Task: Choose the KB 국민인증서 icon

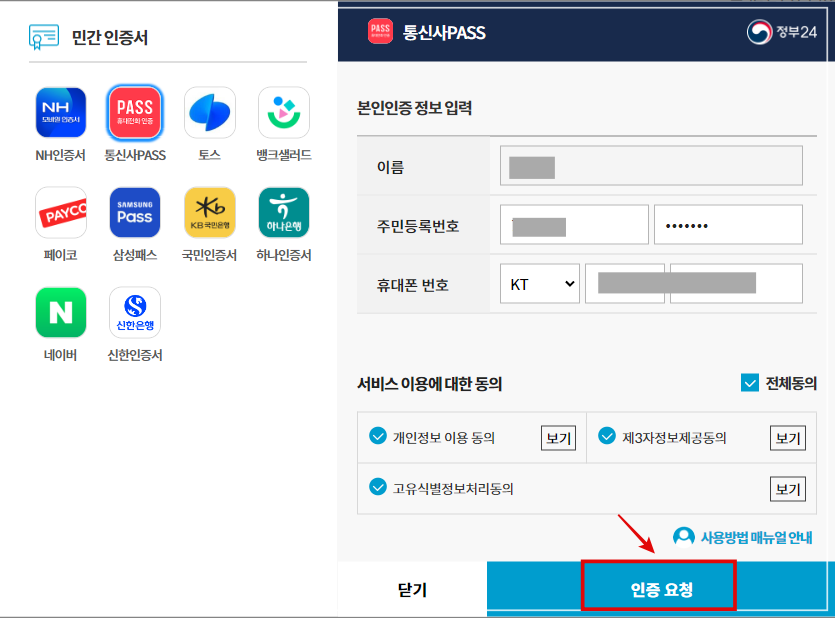Action: (209, 212)
